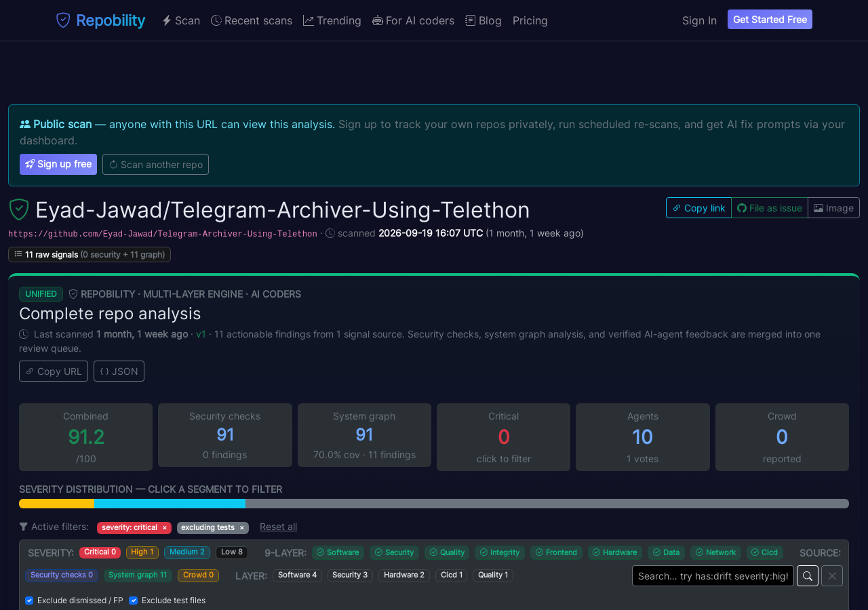
Task: Open the Pricing page
Action: tap(530, 20)
